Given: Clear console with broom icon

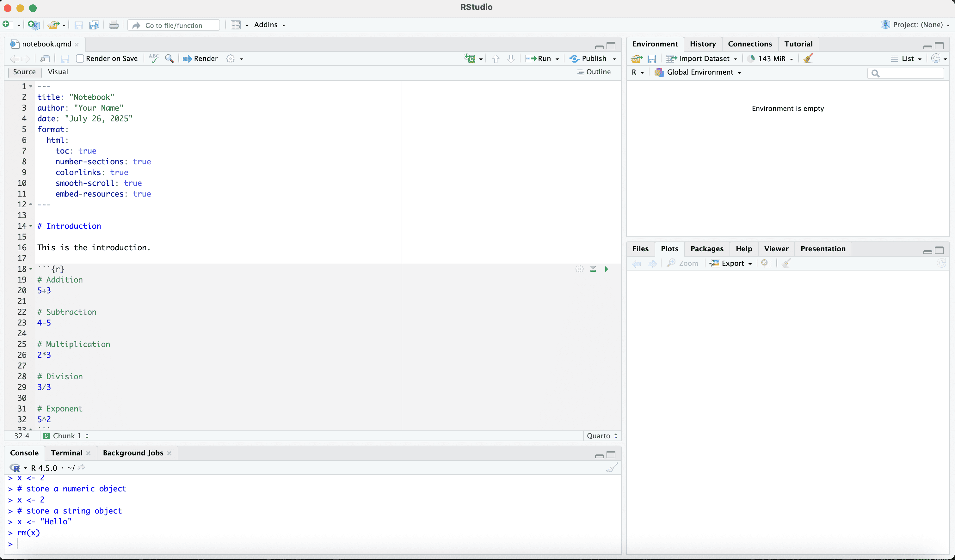Looking at the screenshot, I should pos(612,468).
